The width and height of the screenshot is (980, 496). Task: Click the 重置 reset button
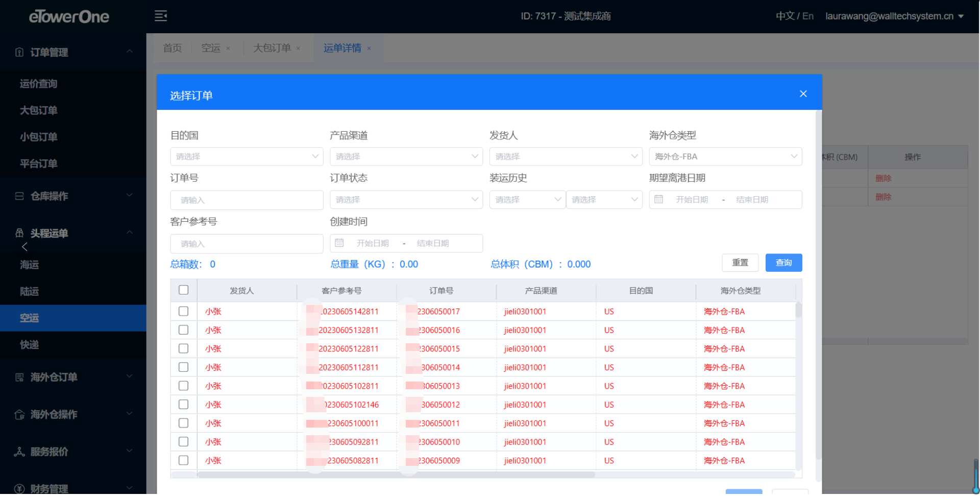pos(740,263)
